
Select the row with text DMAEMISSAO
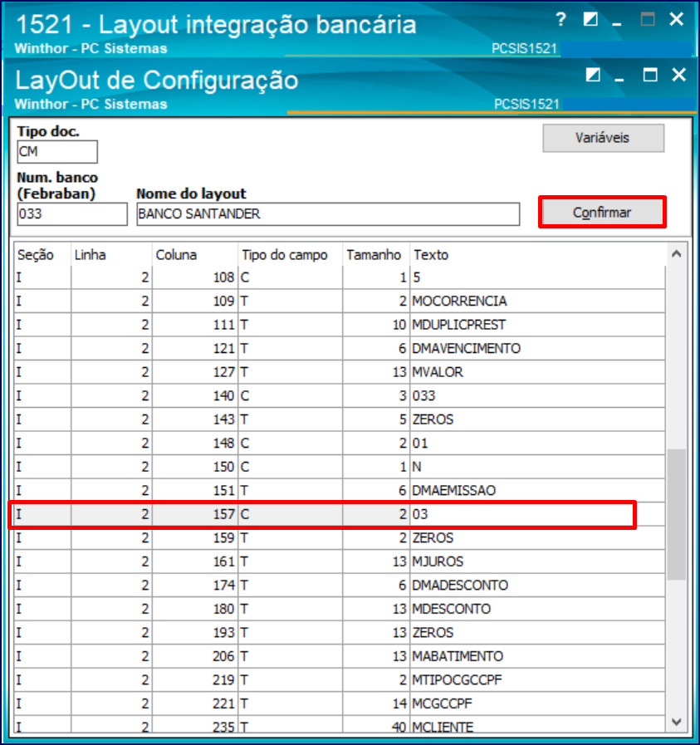340,490
